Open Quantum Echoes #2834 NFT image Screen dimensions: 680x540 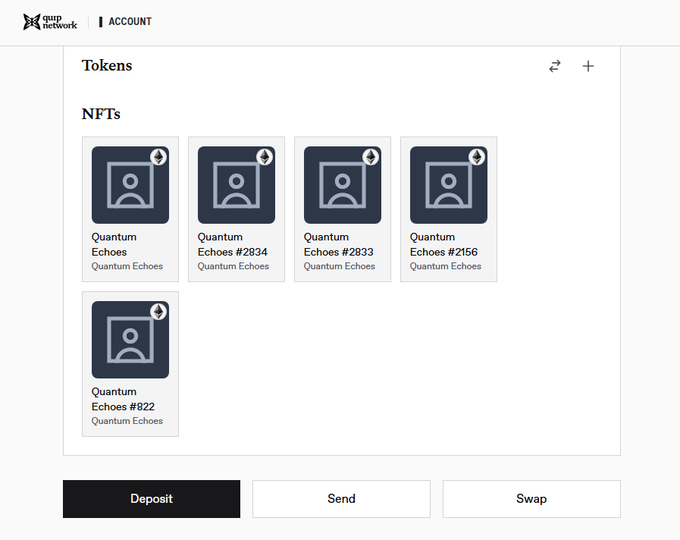(236, 185)
